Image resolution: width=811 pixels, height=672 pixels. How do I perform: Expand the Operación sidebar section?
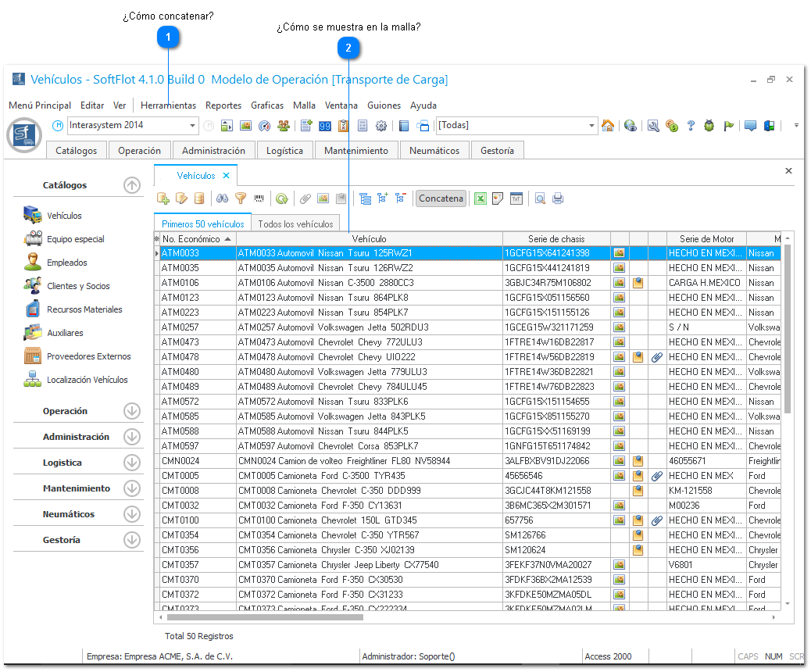pyautogui.click(x=131, y=411)
